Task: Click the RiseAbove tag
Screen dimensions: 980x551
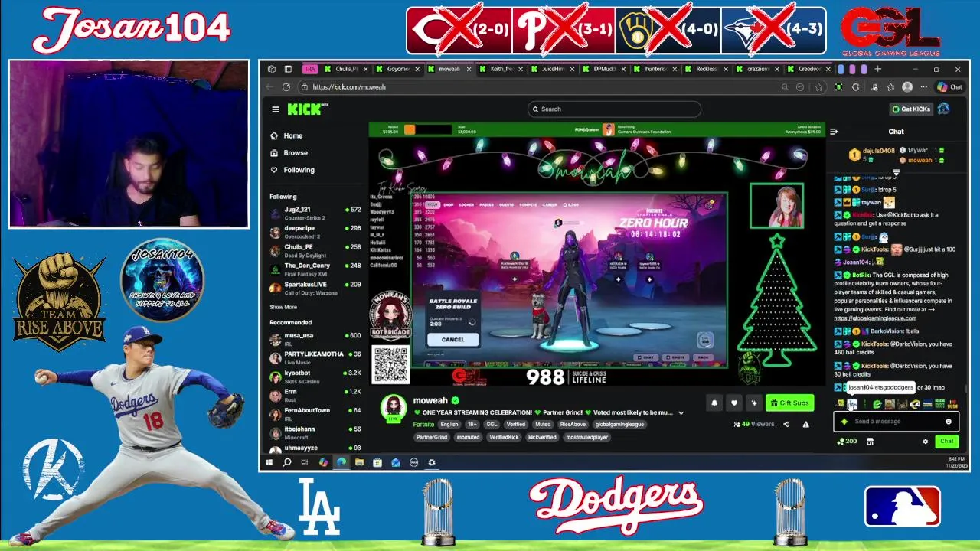Action: (x=573, y=424)
